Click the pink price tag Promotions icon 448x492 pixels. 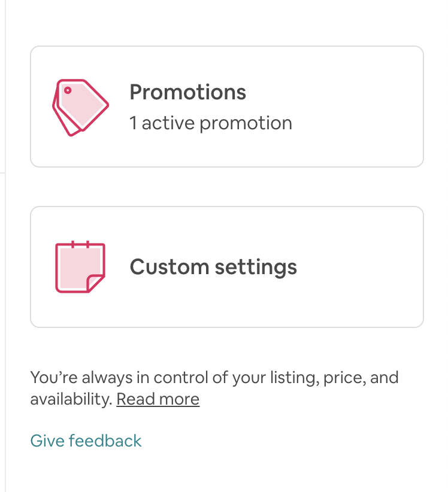pyautogui.click(x=81, y=107)
